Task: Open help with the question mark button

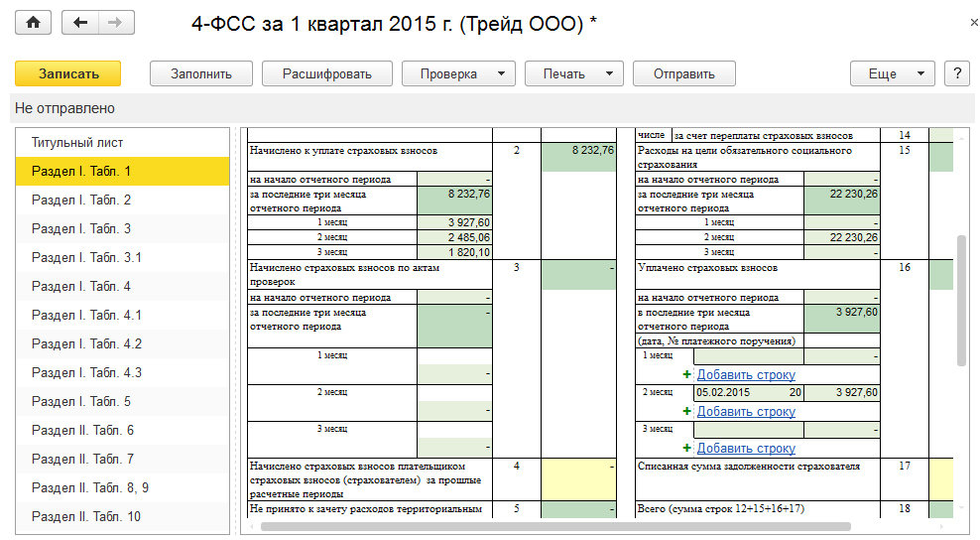Action: tap(956, 73)
